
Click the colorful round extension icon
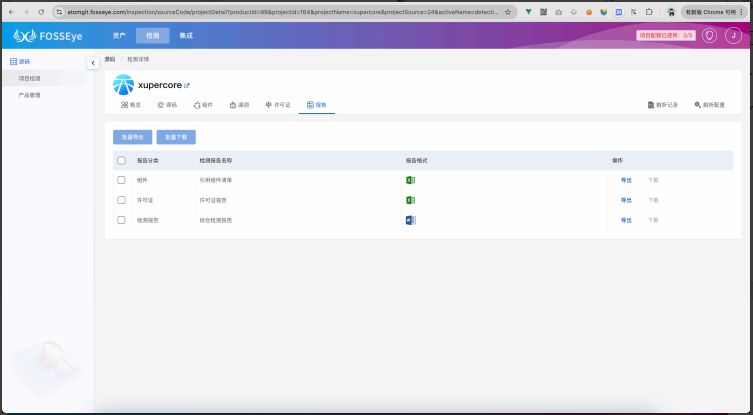click(604, 12)
